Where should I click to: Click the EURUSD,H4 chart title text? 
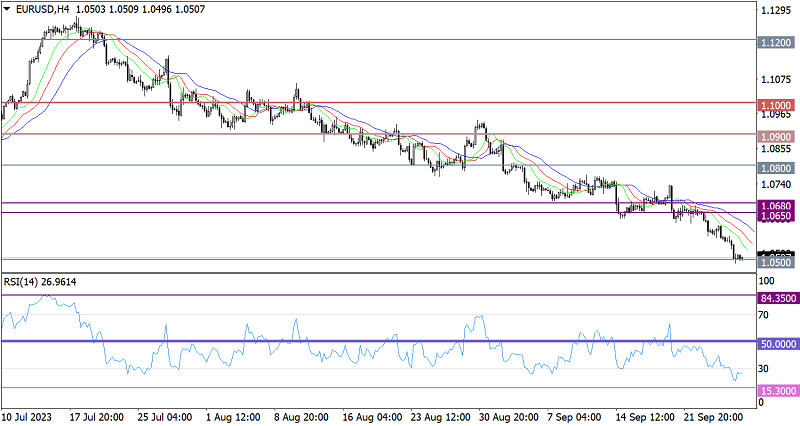click(x=43, y=9)
